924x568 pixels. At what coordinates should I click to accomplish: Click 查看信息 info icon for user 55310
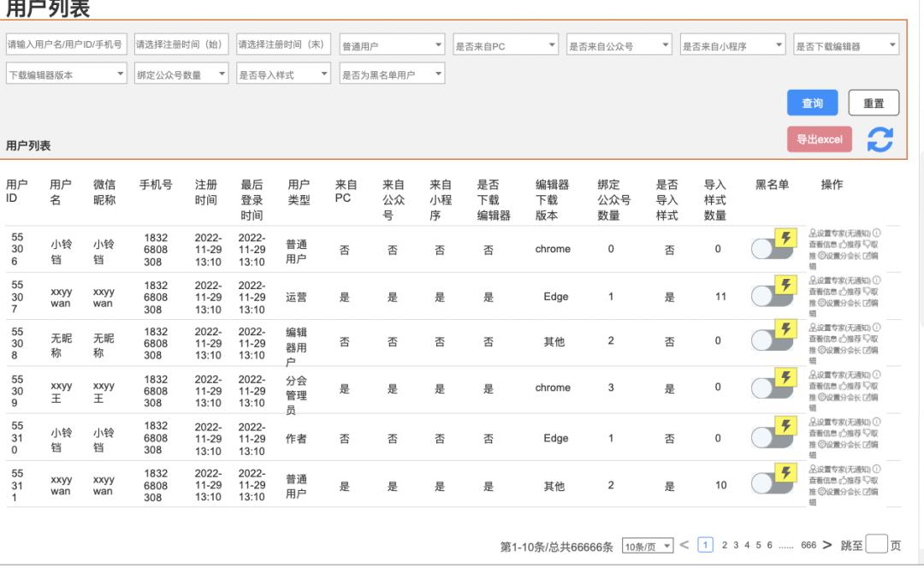point(877,421)
